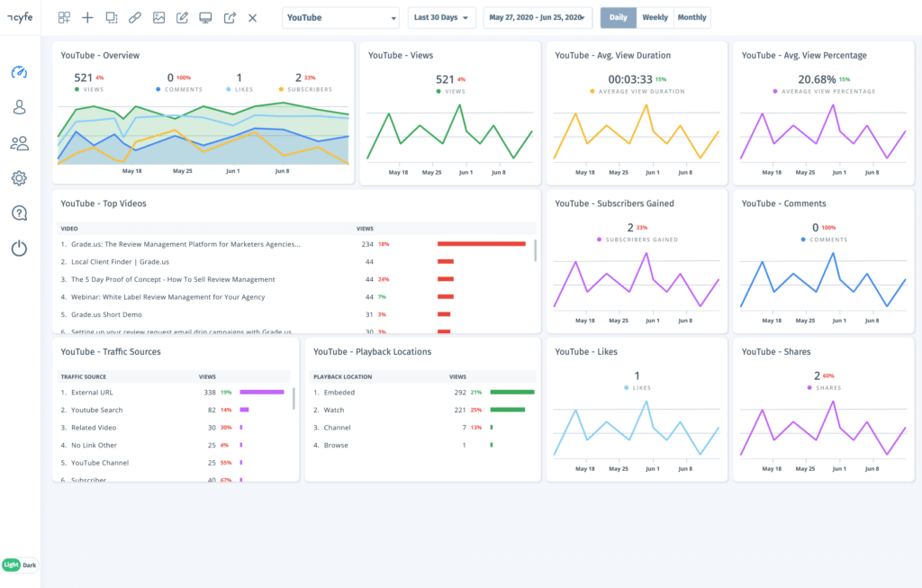Viewport: 922px width, 588px height.
Task: Click the power logout icon in sidebar
Action: click(20, 249)
